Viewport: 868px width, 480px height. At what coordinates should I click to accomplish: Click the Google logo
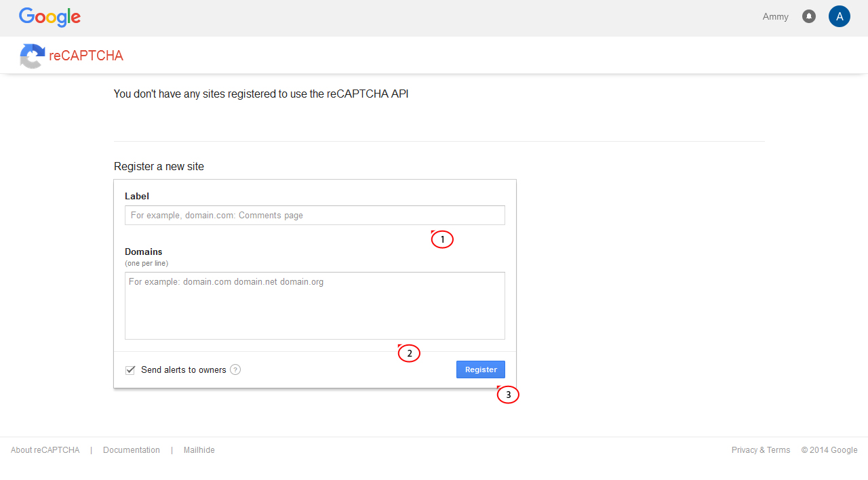pyautogui.click(x=50, y=17)
